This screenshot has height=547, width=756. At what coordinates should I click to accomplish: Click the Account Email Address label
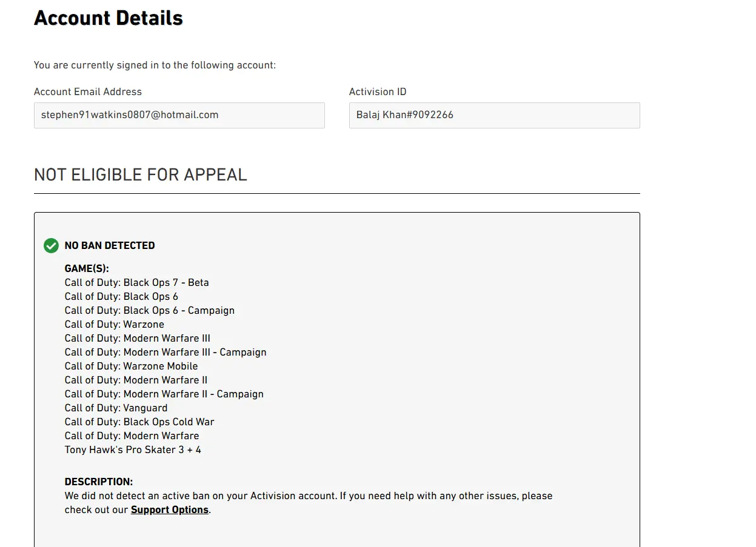click(88, 91)
